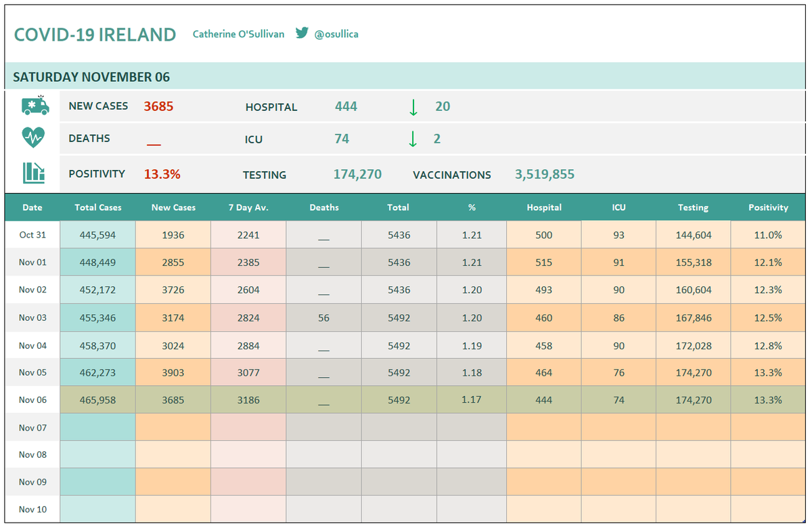Click positivity cell 11.0%
This screenshot has height=528, width=812.
click(x=768, y=235)
